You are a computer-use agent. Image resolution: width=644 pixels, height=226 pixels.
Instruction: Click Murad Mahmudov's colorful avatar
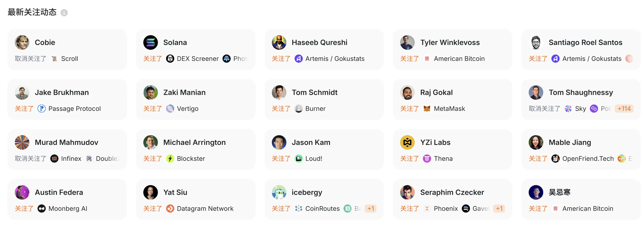coord(22,142)
